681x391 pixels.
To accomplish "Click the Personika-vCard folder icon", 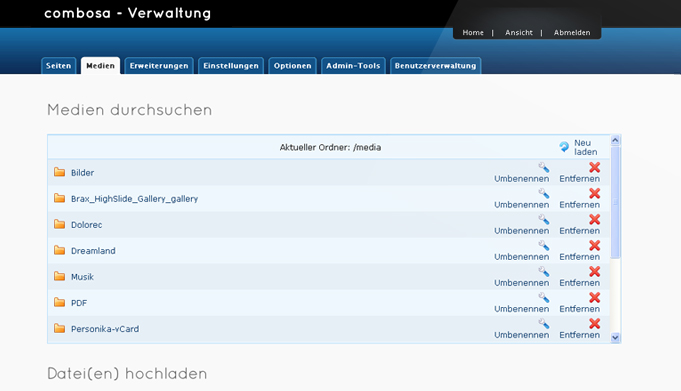I will click(60, 328).
